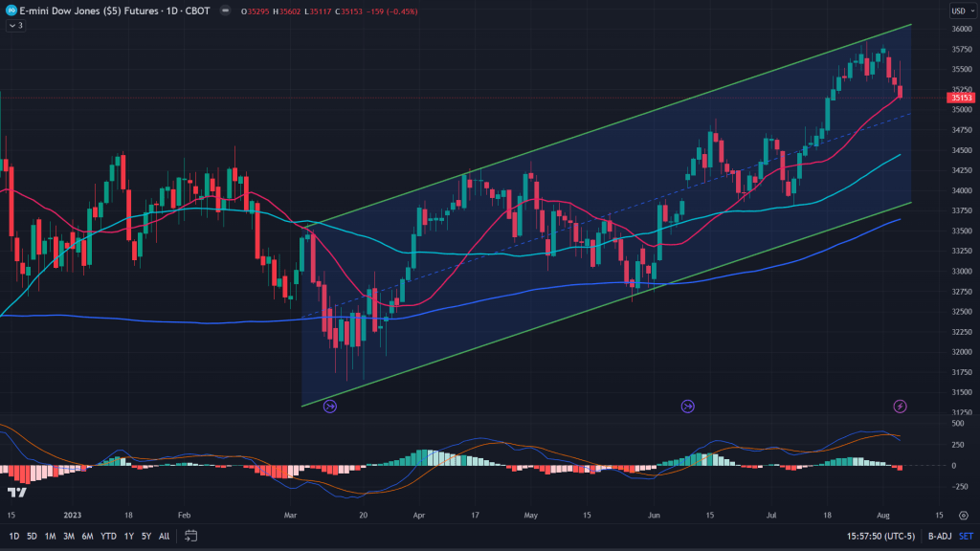Select the YTD range button
This screenshot has height=551, width=980.
pos(108,536)
